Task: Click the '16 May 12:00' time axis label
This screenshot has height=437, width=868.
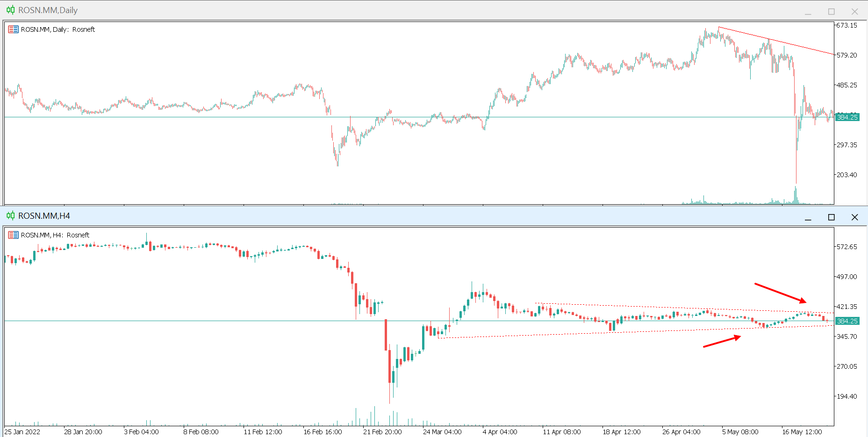Action: [802, 432]
